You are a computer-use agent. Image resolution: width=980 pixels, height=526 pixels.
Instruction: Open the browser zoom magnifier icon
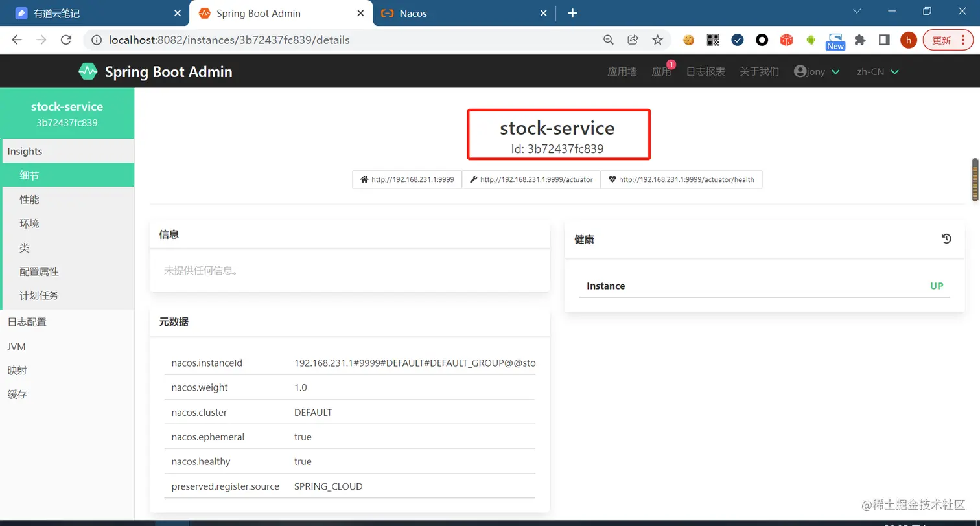click(608, 40)
